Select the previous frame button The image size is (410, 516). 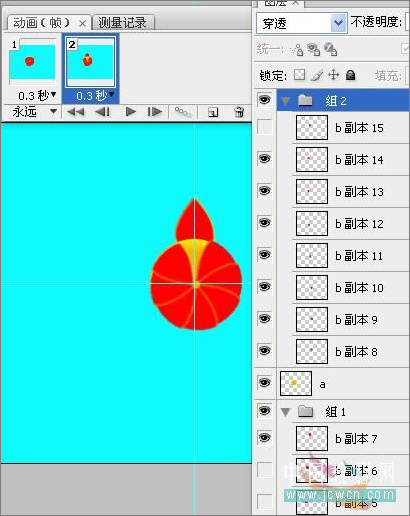coord(102,112)
